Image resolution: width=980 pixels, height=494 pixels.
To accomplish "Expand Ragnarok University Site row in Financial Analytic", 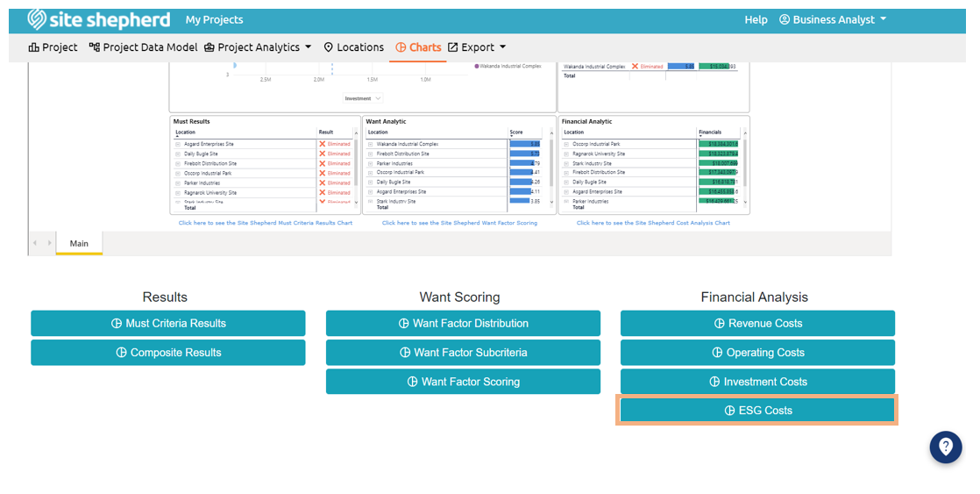I will [566, 154].
